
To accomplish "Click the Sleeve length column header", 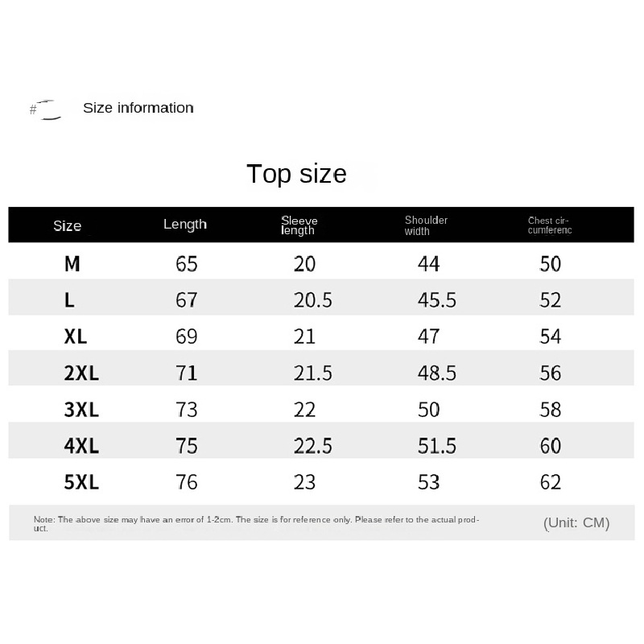I will pos(299,225).
